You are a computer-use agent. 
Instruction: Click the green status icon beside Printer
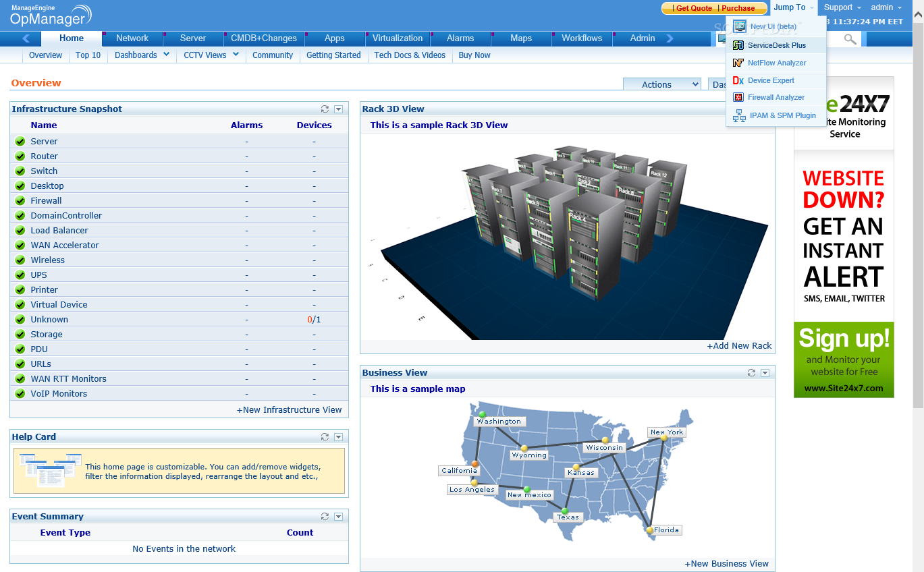(x=20, y=290)
